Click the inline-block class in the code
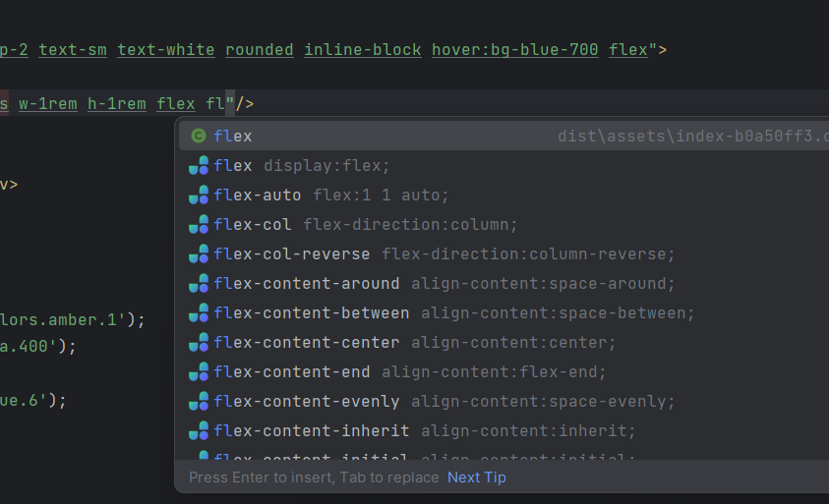The height and width of the screenshot is (504, 829). point(363,50)
